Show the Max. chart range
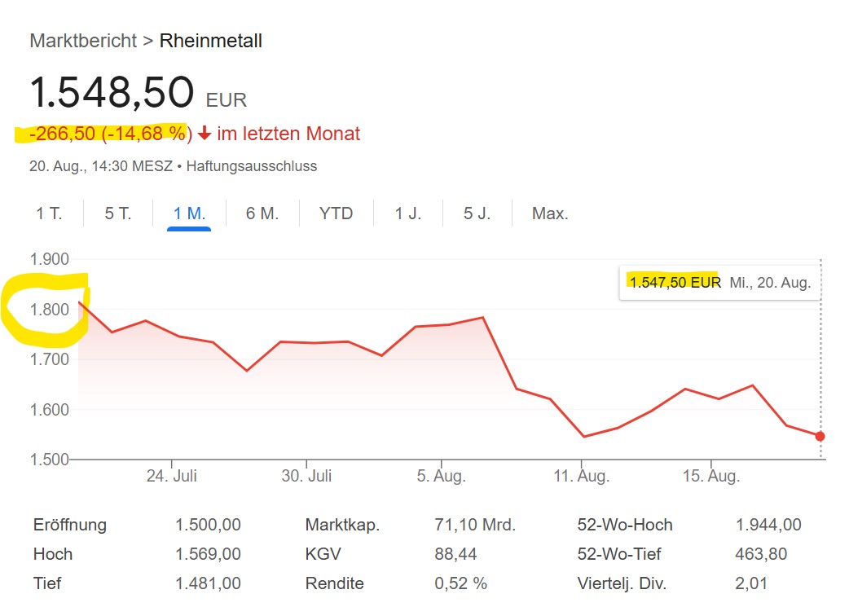The width and height of the screenshot is (849, 616). point(550,213)
